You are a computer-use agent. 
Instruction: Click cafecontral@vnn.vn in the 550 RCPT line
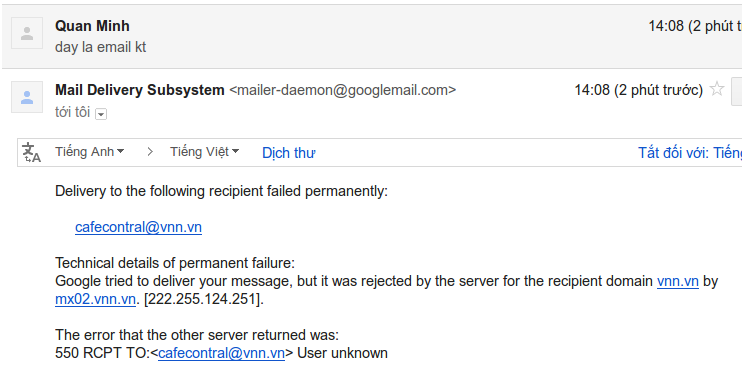click(x=221, y=353)
